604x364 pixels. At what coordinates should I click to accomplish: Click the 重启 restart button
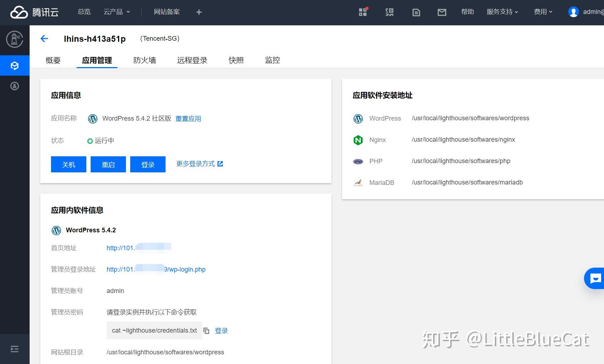click(108, 164)
